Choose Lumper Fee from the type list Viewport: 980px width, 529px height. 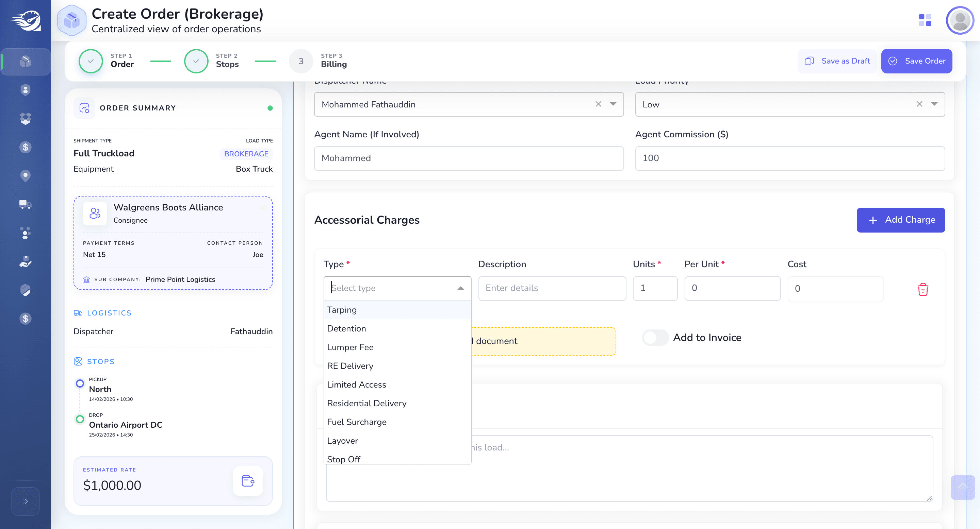[x=397, y=347]
